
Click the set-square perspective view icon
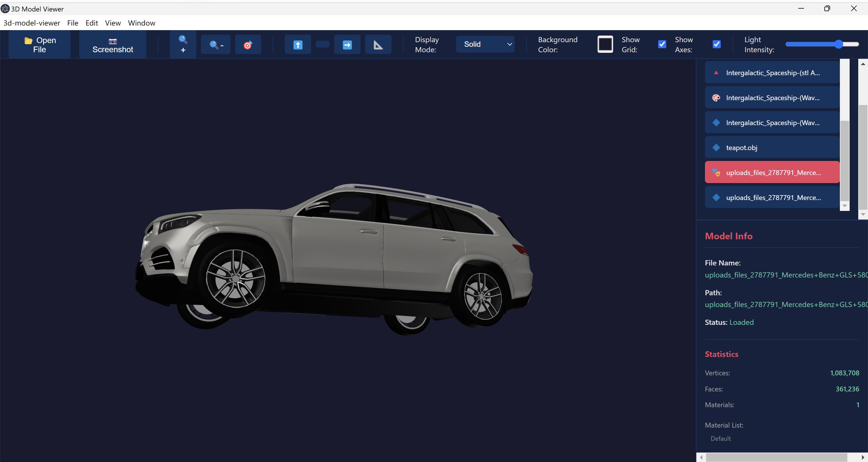(x=378, y=44)
